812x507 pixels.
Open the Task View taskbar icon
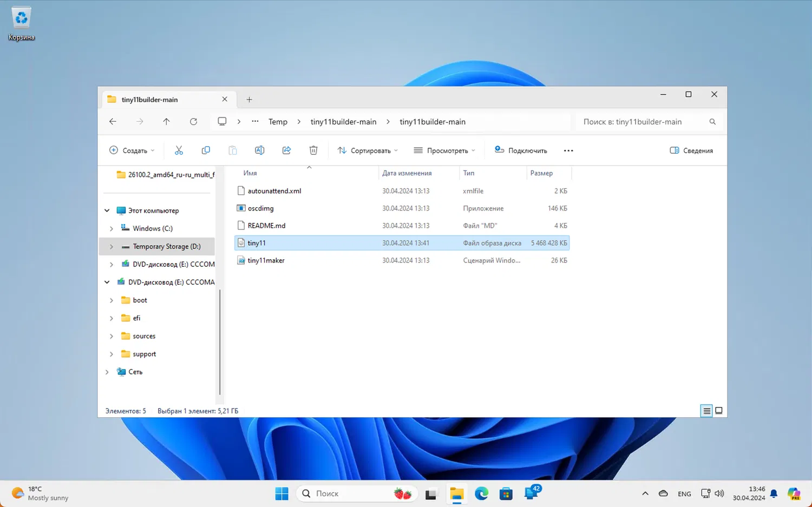pos(431,493)
